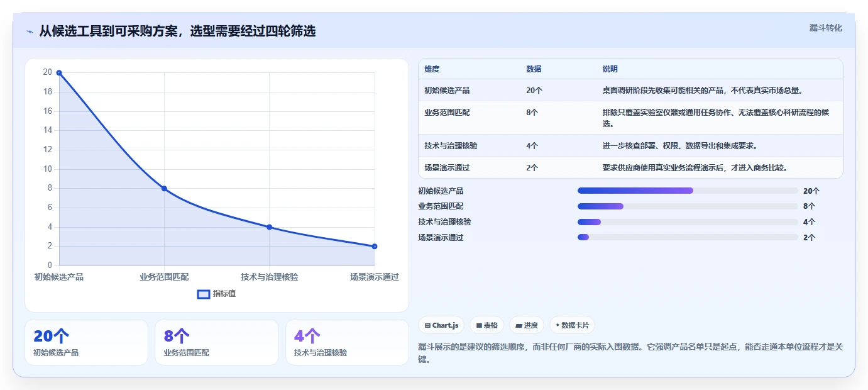The height and width of the screenshot is (390, 868).
Task: Click the 2个 value after the progress bar
Action: 810,238
